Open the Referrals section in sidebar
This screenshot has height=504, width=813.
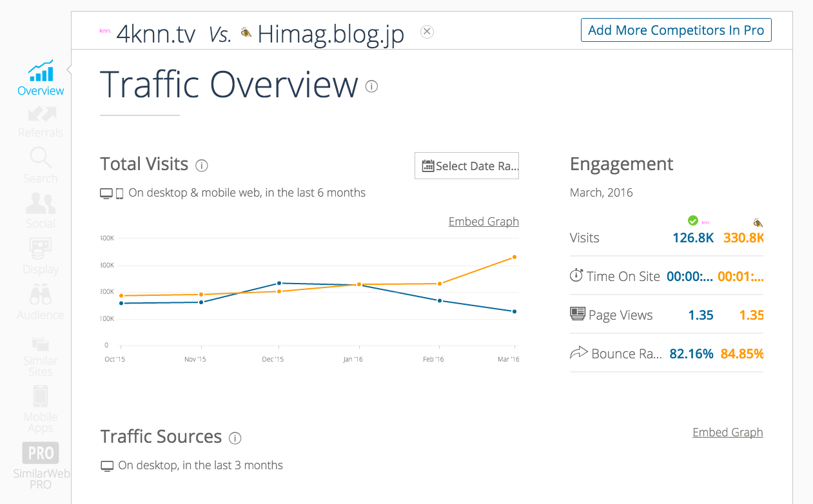[x=41, y=122]
